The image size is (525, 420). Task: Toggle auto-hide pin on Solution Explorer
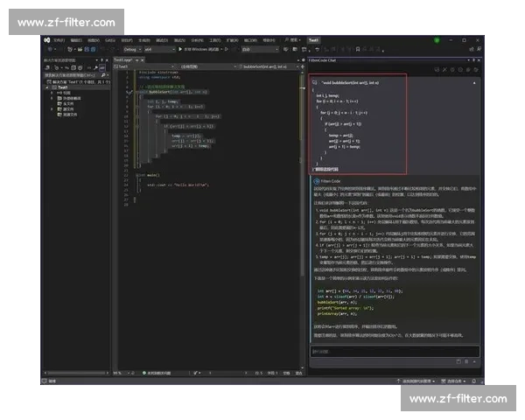pos(102,60)
